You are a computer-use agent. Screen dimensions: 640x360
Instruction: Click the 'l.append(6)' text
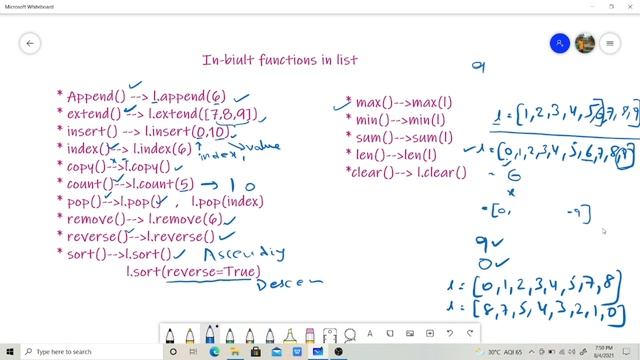pyautogui.click(x=189, y=96)
